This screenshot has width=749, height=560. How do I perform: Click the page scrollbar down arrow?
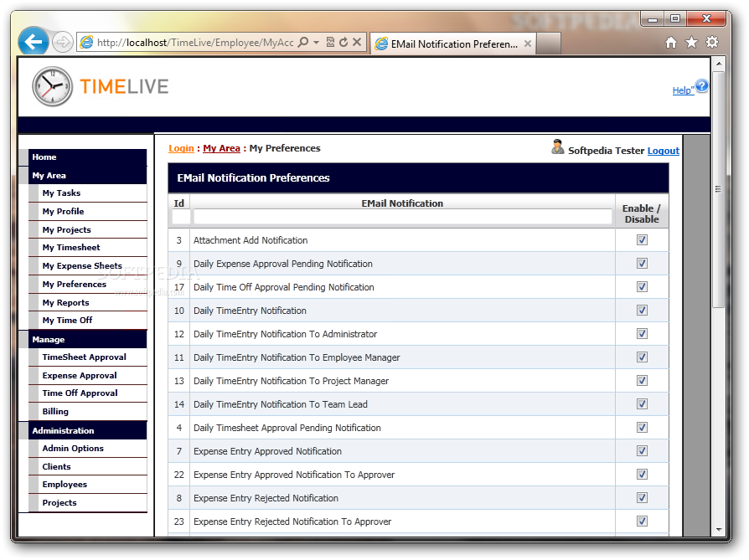coord(719,529)
